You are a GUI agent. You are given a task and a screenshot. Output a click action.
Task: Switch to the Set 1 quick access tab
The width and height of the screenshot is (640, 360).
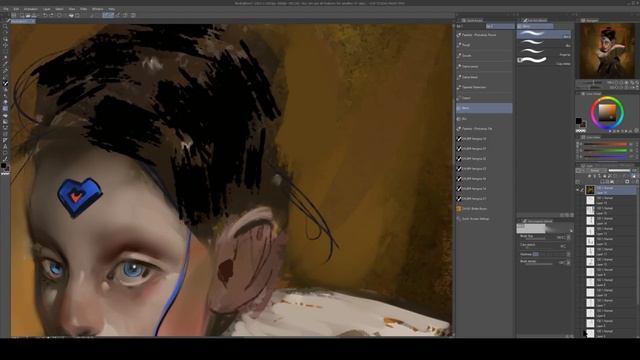tap(470, 26)
